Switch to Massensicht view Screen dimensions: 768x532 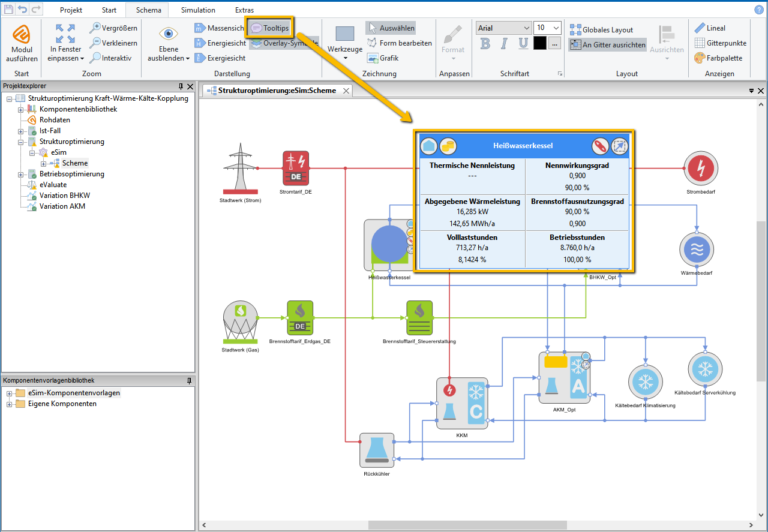pos(219,28)
